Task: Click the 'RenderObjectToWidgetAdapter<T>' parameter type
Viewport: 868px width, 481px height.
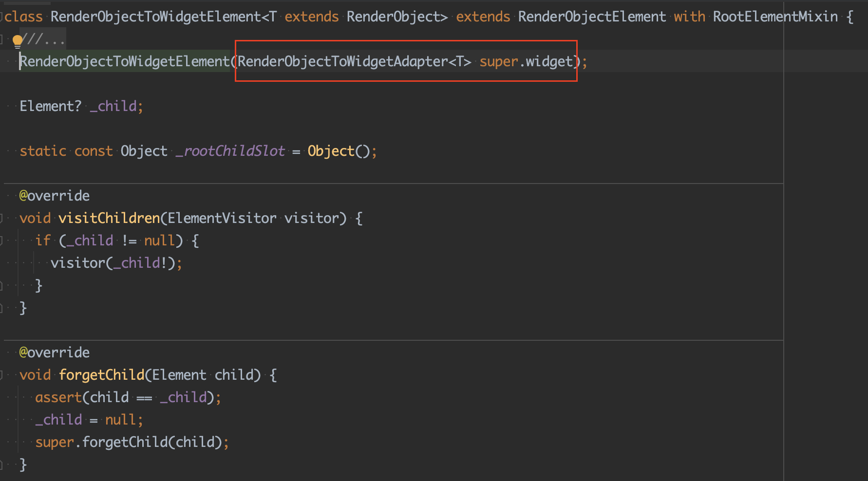Action: [355, 61]
